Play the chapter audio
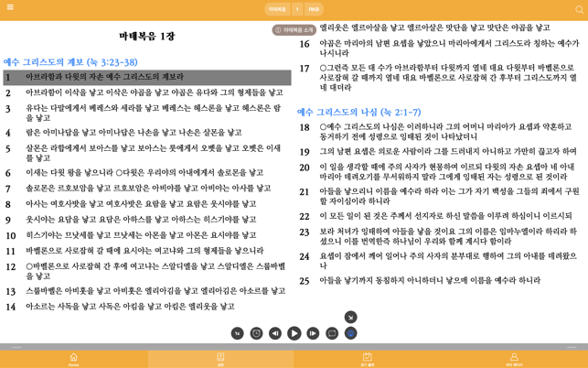 (294, 333)
